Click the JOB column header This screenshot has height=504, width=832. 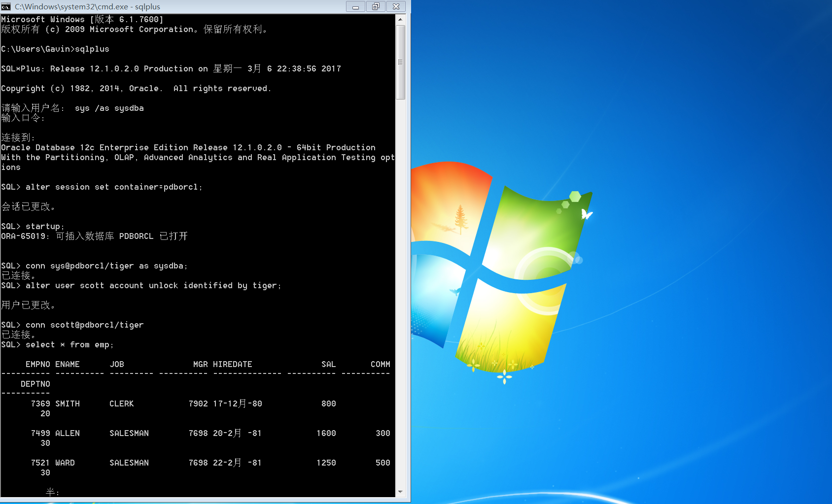pyautogui.click(x=117, y=364)
